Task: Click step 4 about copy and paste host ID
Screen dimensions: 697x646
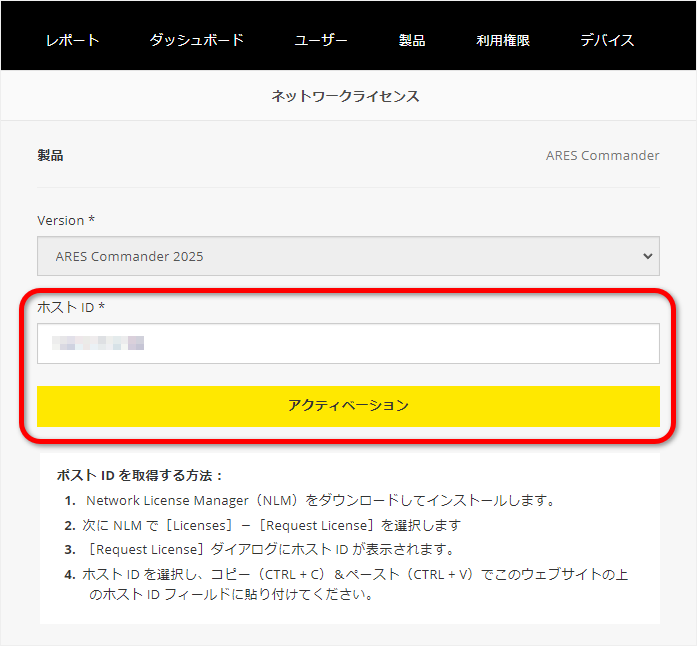Action: [346, 584]
